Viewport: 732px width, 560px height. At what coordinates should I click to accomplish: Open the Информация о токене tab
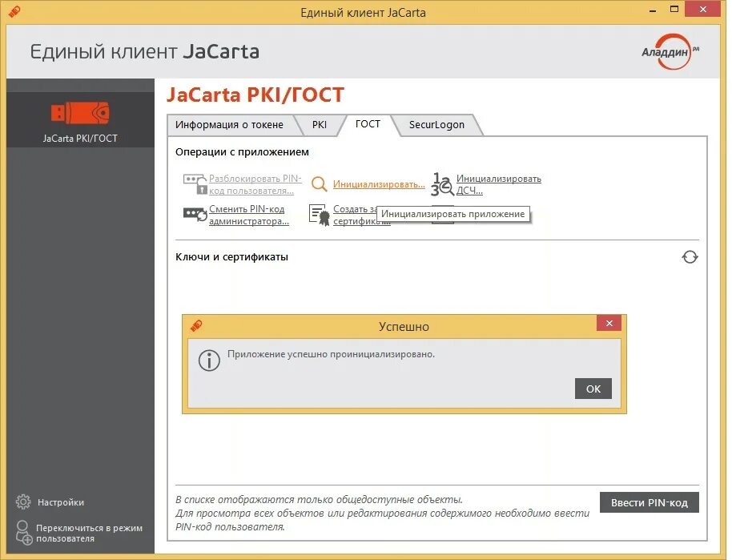point(229,125)
